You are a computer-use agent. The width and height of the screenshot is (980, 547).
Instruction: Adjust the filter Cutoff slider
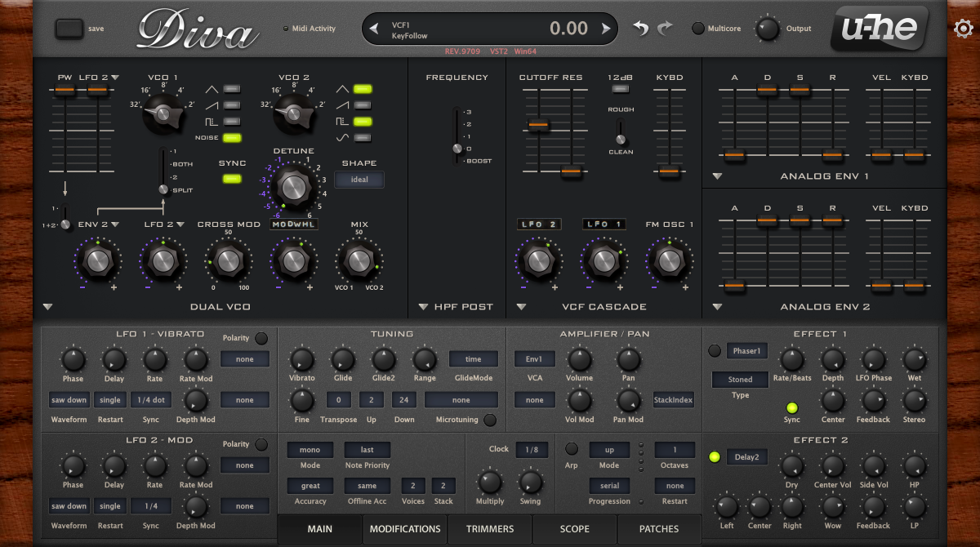click(x=538, y=126)
